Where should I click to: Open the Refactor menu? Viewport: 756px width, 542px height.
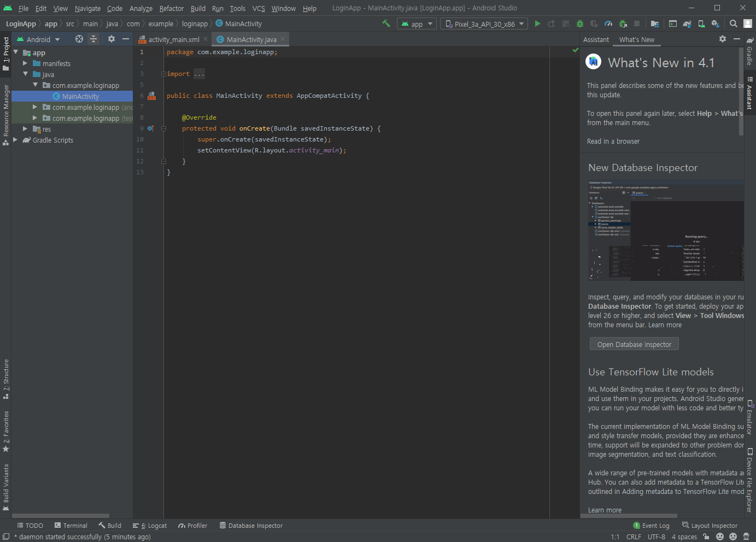[171, 8]
